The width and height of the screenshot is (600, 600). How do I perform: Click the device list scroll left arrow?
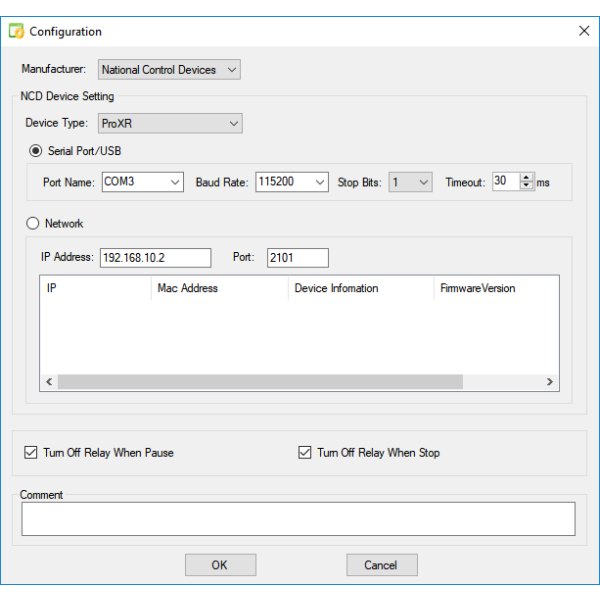point(49,382)
